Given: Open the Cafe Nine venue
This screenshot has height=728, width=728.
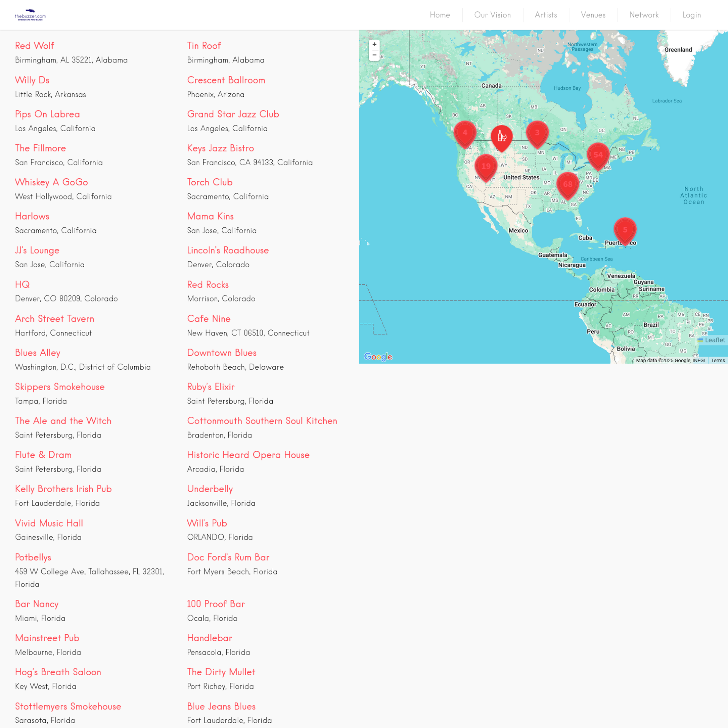Looking at the screenshot, I should [x=209, y=319].
